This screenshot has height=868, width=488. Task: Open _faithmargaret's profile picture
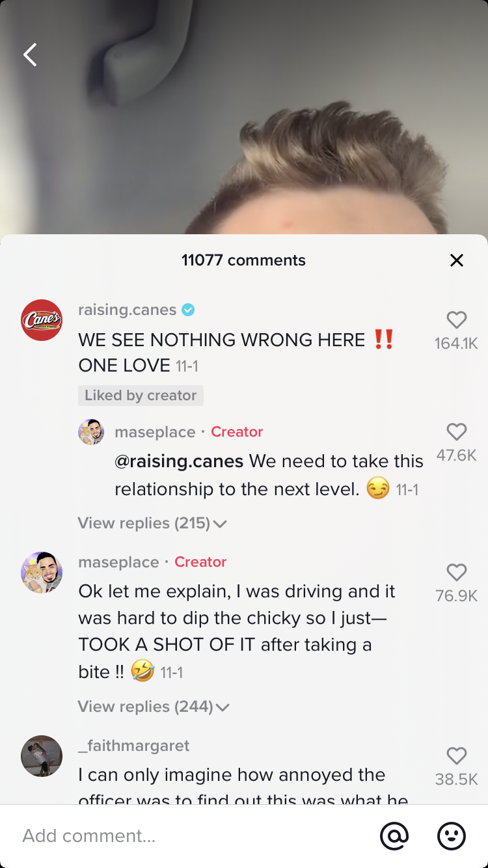pyautogui.click(x=42, y=756)
